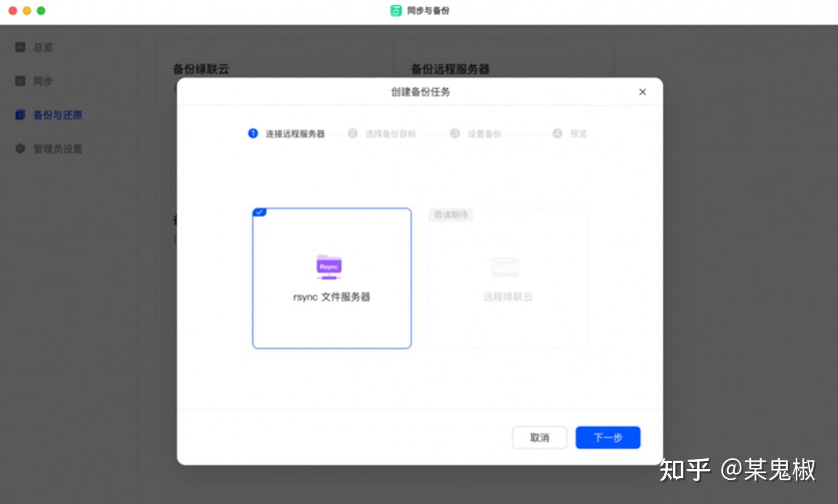Click the 远程绿联云 placeholder icon

coord(506,266)
